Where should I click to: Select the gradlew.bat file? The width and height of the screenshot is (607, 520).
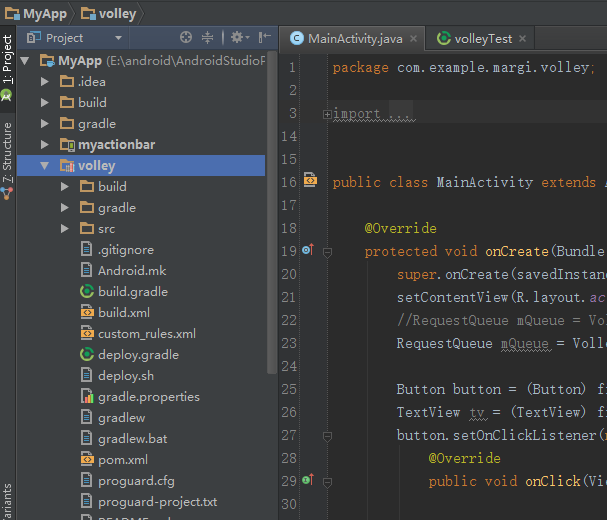click(x=132, y=439)
